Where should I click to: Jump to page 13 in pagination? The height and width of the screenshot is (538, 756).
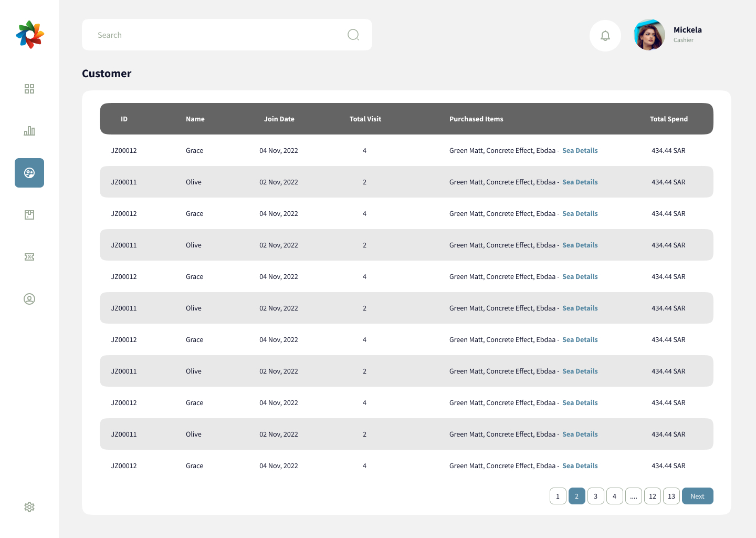point(671,496)
